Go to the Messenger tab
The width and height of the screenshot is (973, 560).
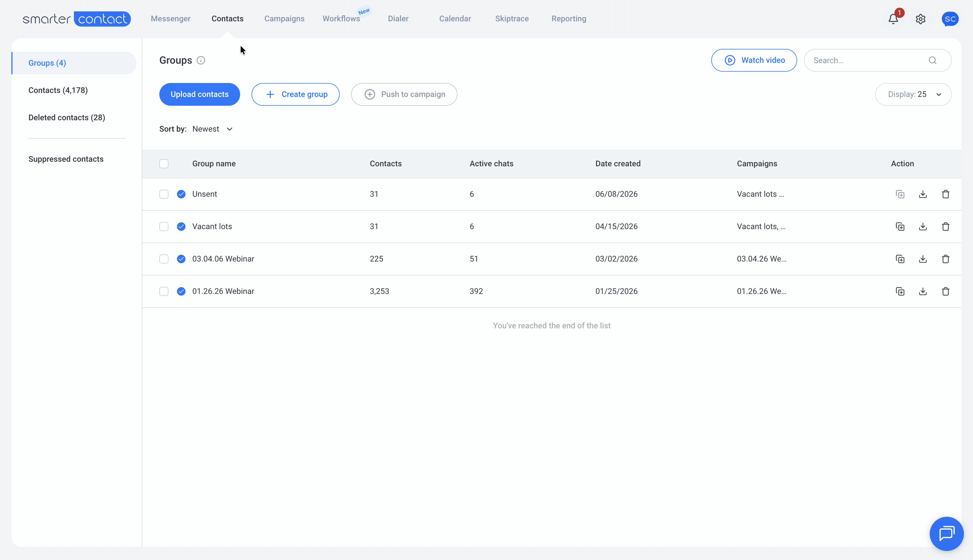click(x=170, y=18)
